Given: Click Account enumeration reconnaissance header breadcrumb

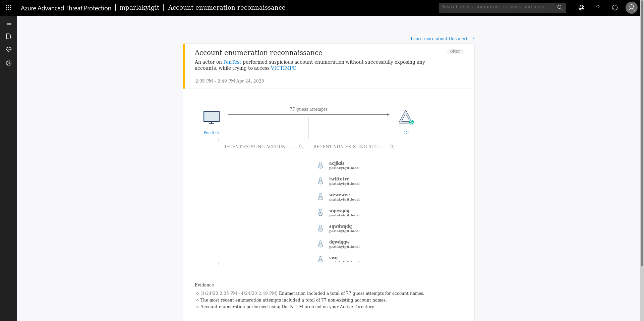Looking at the screenshot, I should 227,8.
